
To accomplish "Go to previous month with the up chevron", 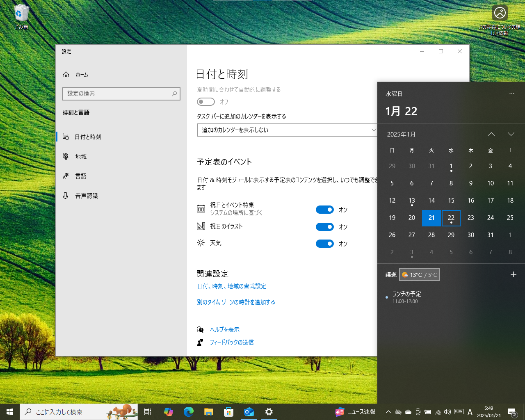I will [491, 134].
